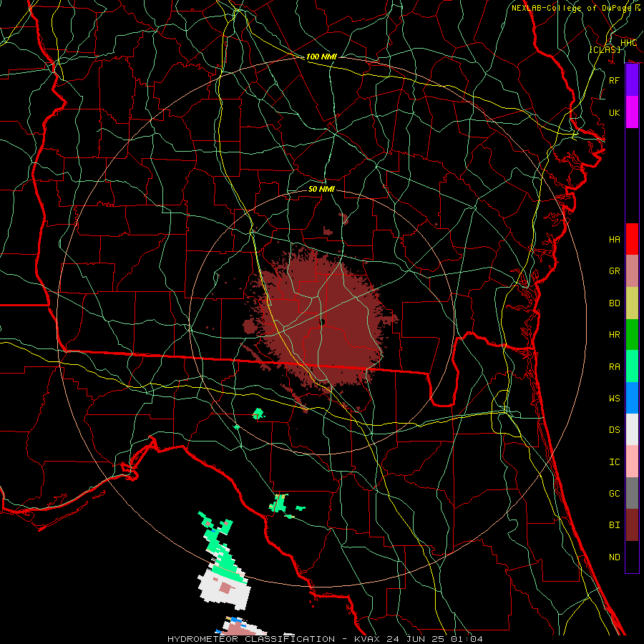
Task: Click the black radar site marker at center
Action: pos(322,321)
